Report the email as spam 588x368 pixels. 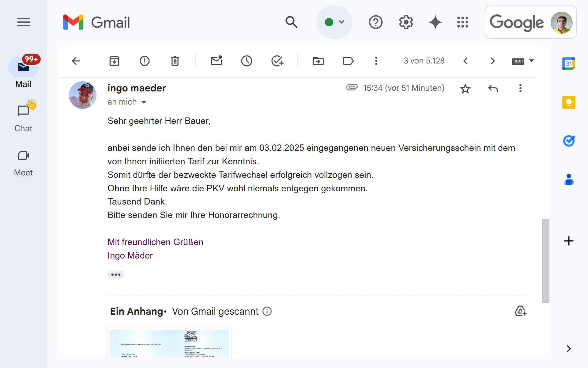(x=145, y=61)
